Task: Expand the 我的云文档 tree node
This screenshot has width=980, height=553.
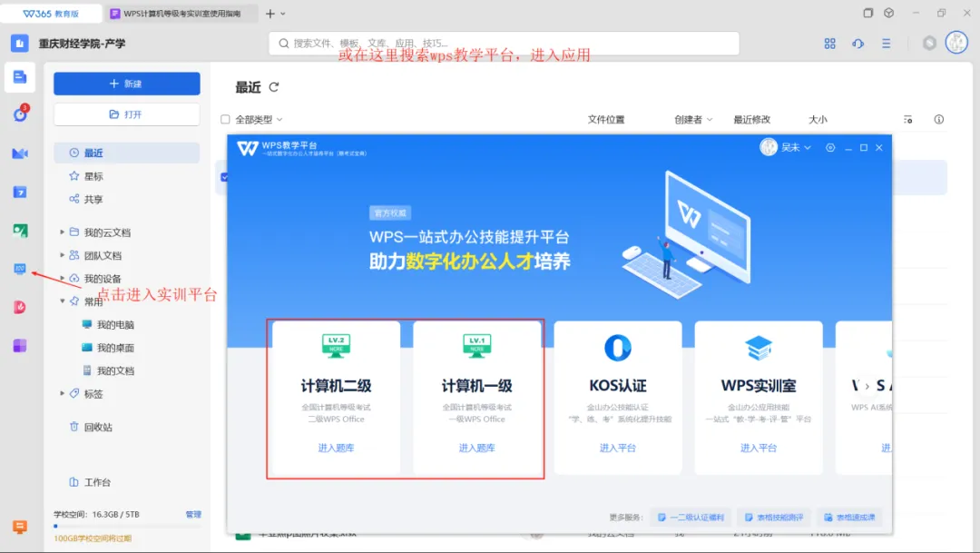Action: [62, 232]
